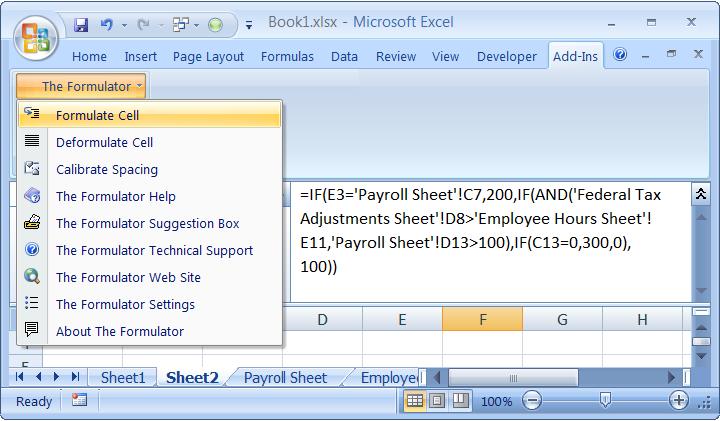Jump to first sheet tab arrow
Screen dimensions: 720x421
click(x=19, y=377)
